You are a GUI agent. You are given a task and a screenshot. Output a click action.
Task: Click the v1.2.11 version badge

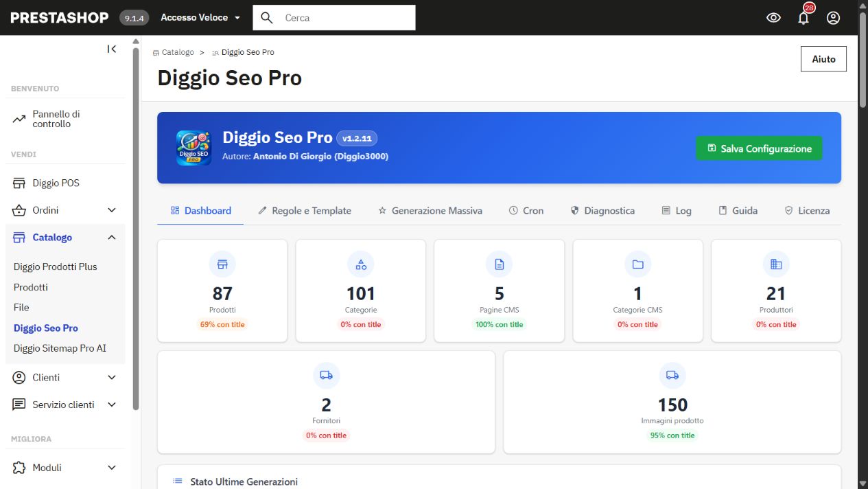357,138
